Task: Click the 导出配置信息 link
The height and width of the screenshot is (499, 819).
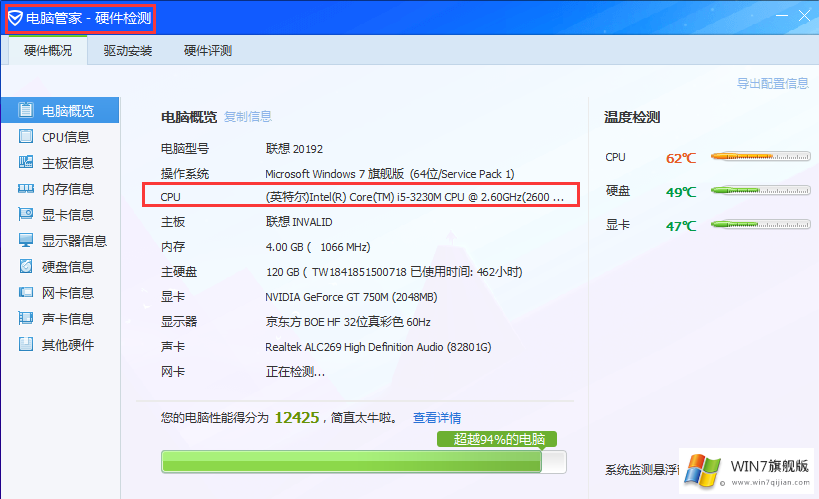Action: [773, 84]
